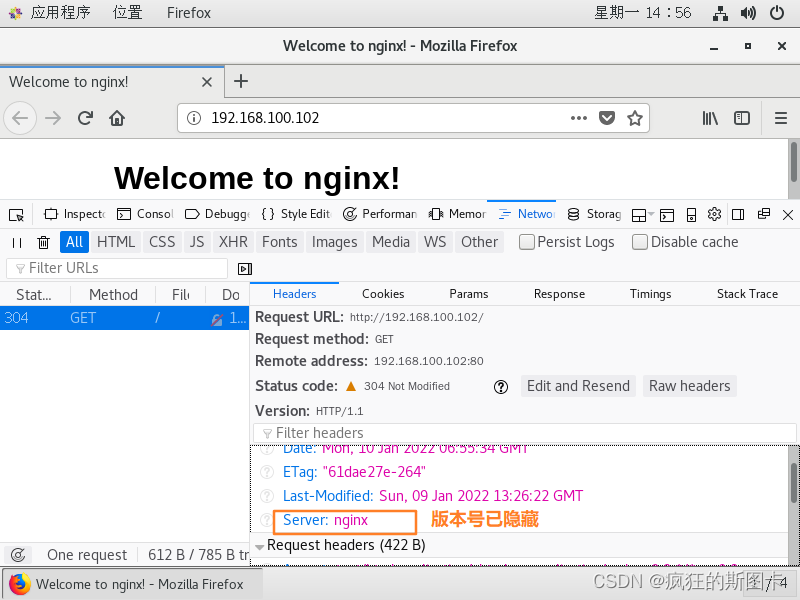Open page actions three-dot menu
Viewport: 800px width, 600px height.
click(579, 118)
